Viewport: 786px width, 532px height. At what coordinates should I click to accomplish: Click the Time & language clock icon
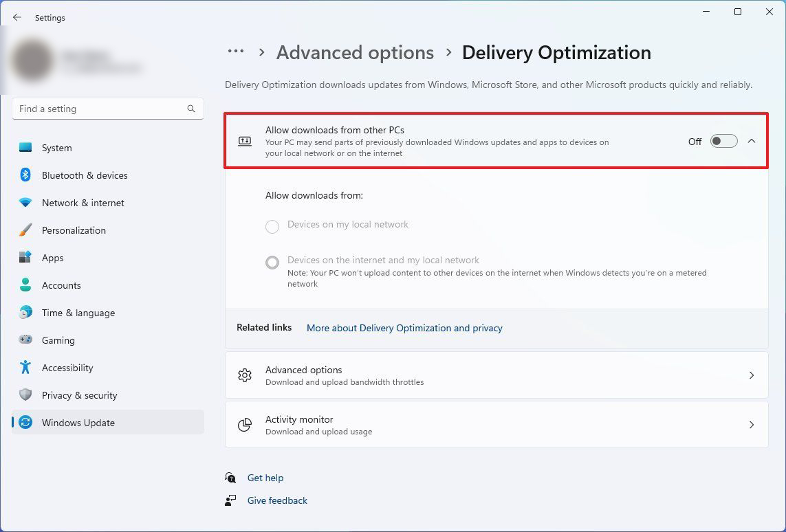tap(25, 312)
